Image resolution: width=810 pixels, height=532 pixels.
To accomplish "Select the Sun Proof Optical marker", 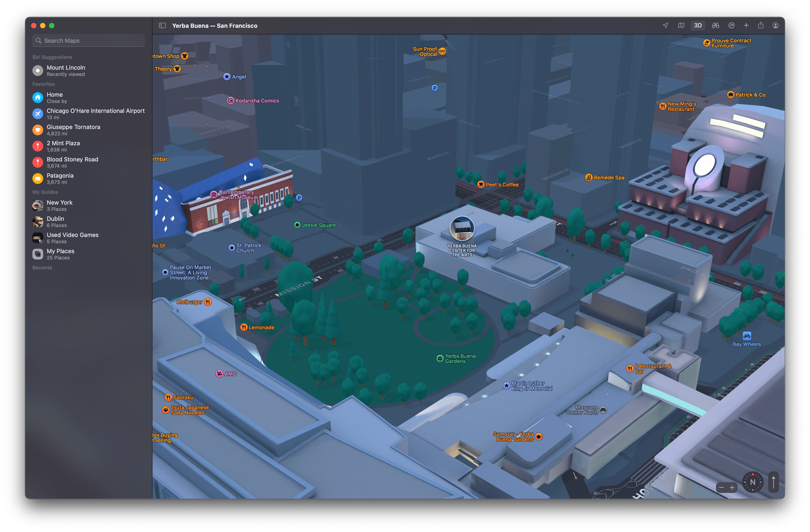I will click(442, 51).
